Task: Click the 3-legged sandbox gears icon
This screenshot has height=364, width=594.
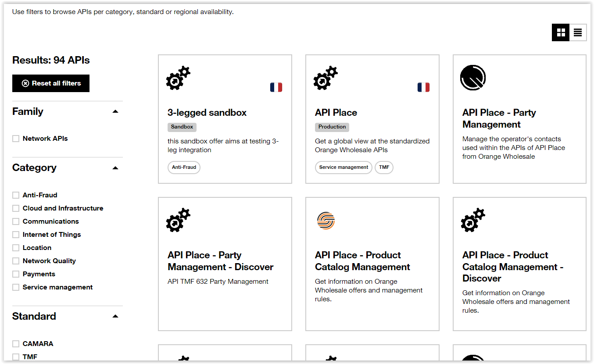Action: tap(178, 79)
